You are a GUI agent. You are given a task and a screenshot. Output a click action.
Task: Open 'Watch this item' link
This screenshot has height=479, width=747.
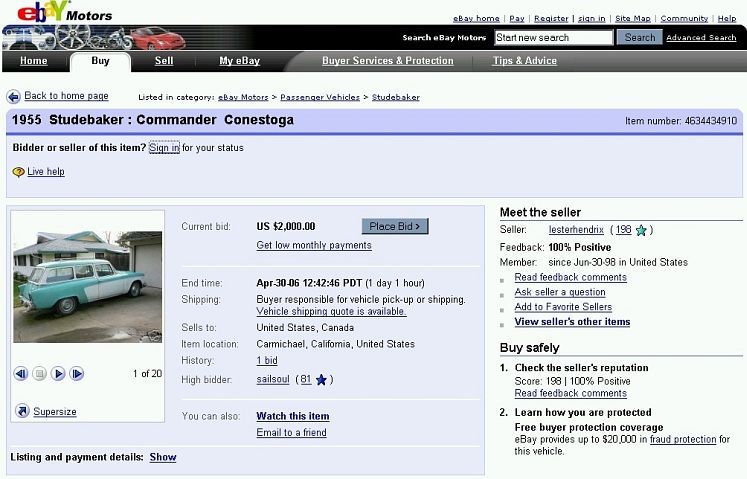click(x=293, y=416)
